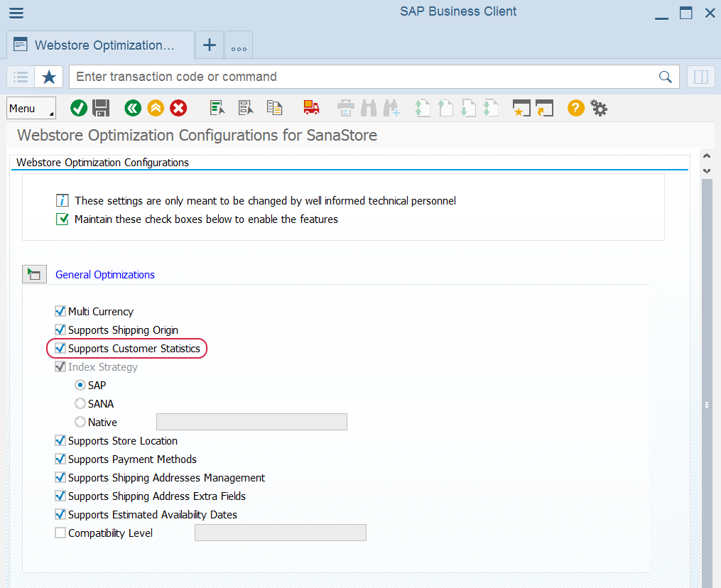Toggle the side panel icon
The image size is (721, 588).
(701, 77)
